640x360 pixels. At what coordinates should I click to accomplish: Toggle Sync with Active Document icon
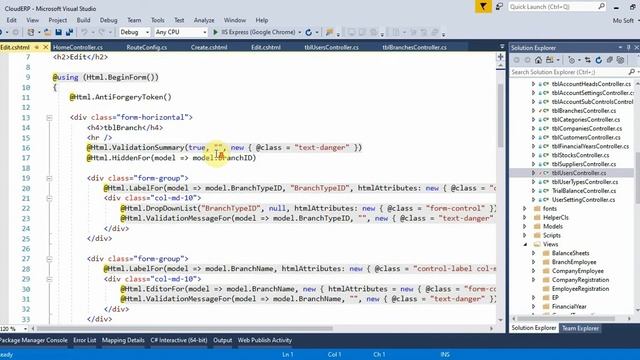tap(588, 60)
